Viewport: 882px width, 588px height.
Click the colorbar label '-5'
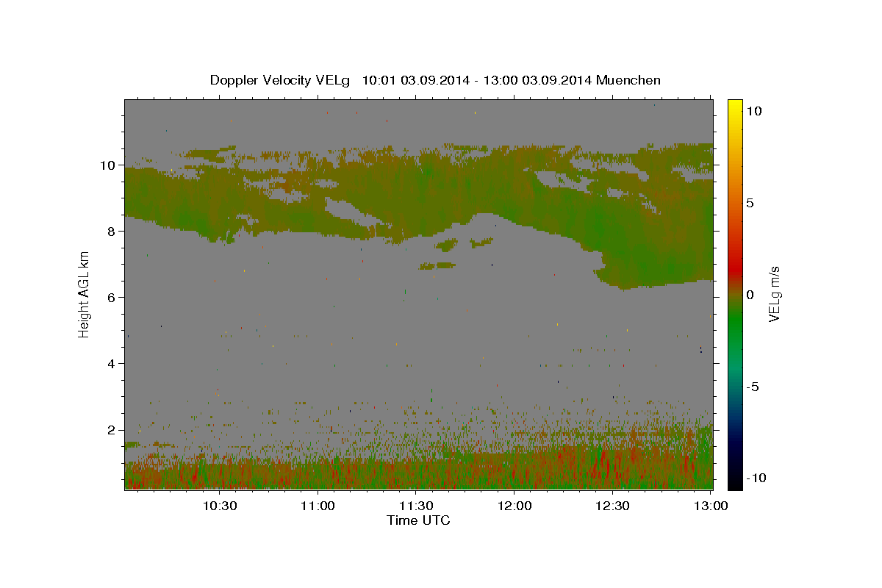(x=753, y=387)
